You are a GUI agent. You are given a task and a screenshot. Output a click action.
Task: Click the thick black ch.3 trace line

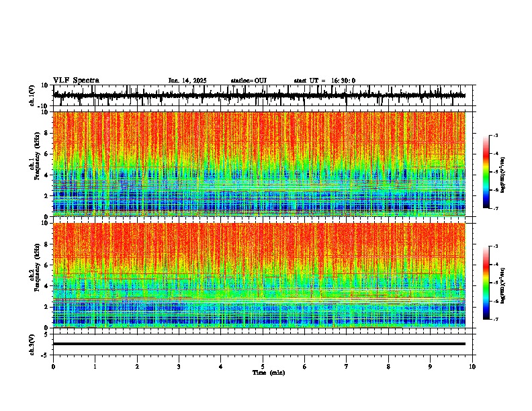click(x=259, y=344)
